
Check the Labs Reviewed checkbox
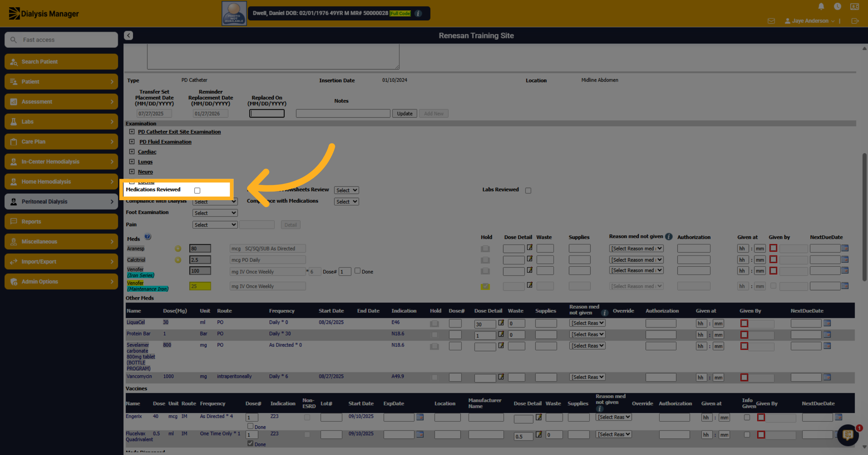(x=528, y=190)
